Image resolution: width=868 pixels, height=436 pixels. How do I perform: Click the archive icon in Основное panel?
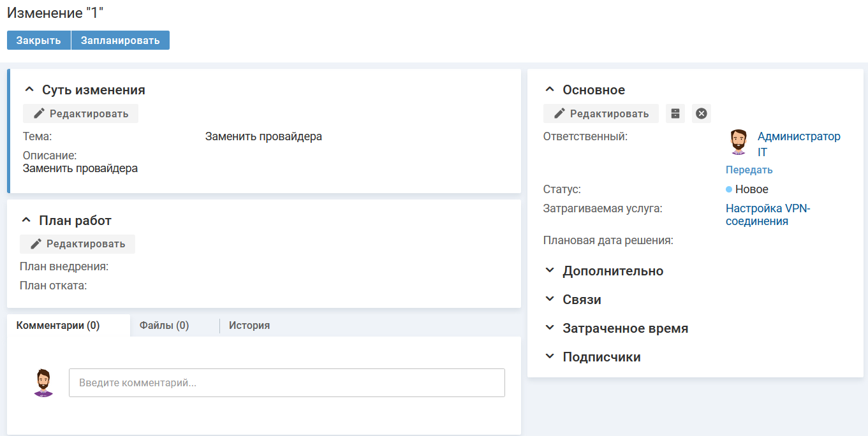(675, 113)
